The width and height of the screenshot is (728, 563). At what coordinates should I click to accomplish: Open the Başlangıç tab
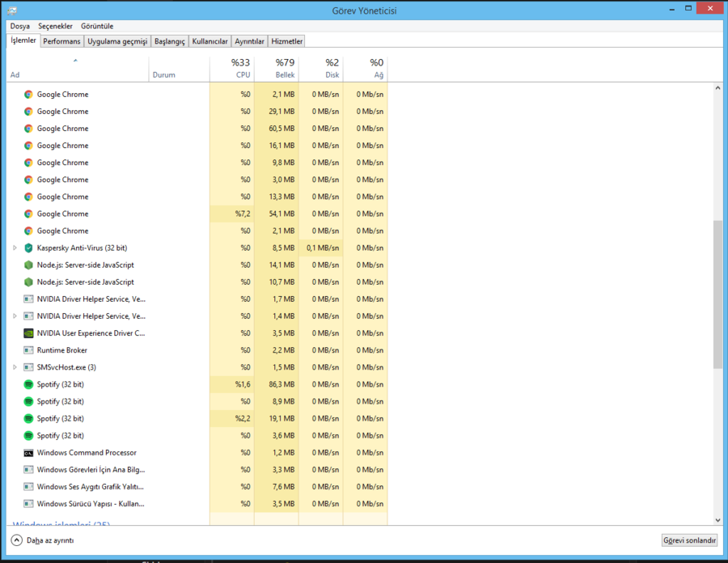(169, 41)
